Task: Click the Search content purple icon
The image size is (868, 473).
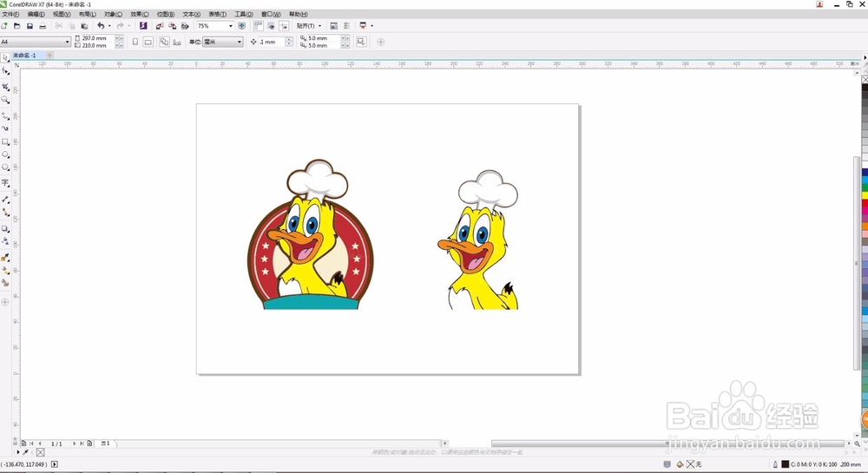Action: pyautogui.click(x=143, y=25)
